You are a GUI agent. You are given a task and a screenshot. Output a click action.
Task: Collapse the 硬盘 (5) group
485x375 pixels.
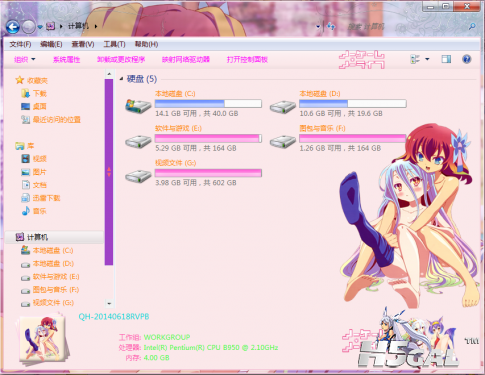121,79
